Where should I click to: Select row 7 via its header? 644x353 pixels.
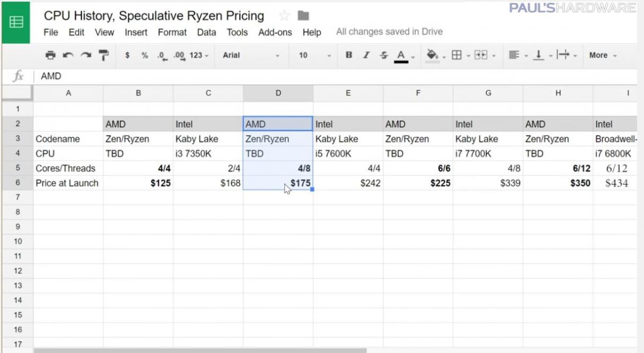pyautogui.click(x=18, y=197)
